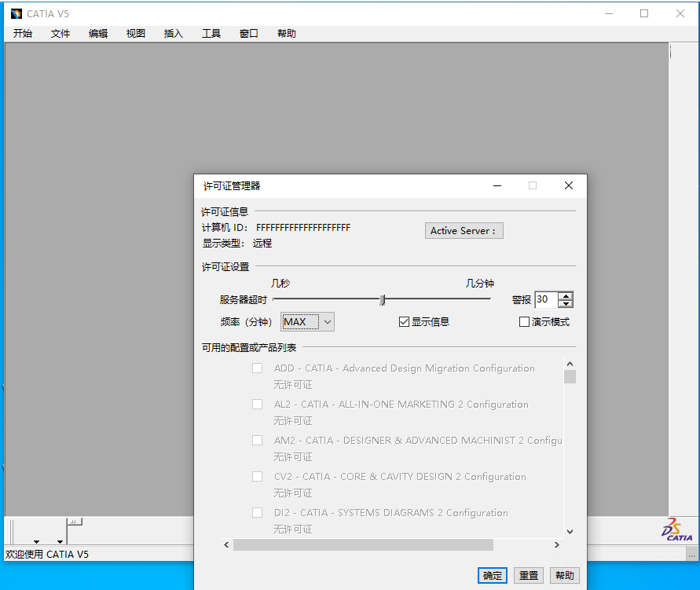This screenshot has width=700, height=590.
Task: Open the 视图 menu
Action: tap(136, 34)
